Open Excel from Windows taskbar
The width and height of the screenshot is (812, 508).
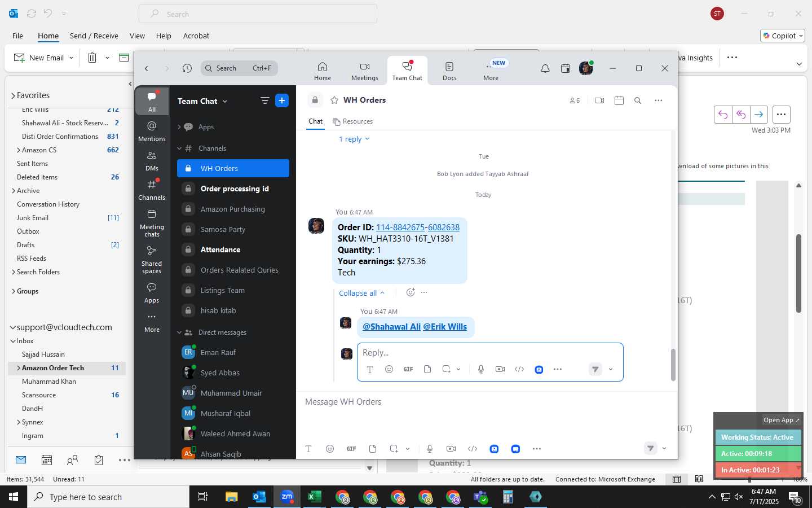pos(314,497)
